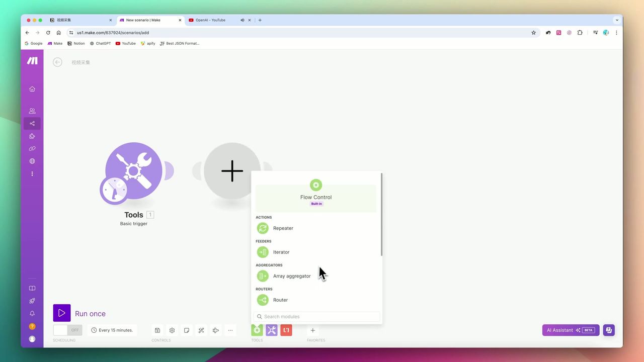This screenshot has width=644, height=362.
Task: Add a Router module
Action: click(x=280, y=300)
